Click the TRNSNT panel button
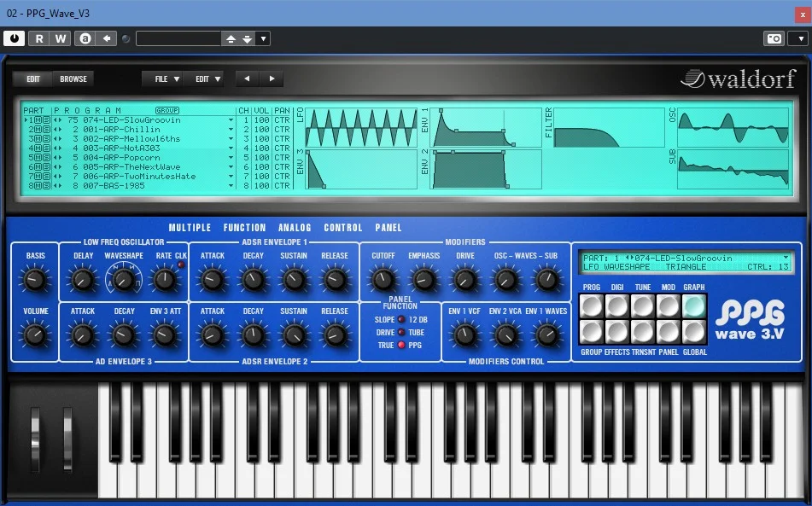 tap(643, 332)
